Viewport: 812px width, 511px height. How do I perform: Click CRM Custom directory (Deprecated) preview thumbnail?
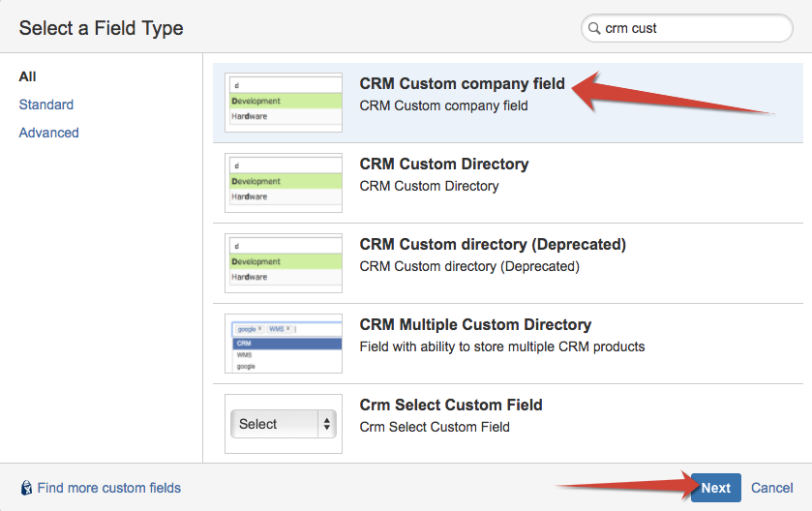click(x=284, y=262)
